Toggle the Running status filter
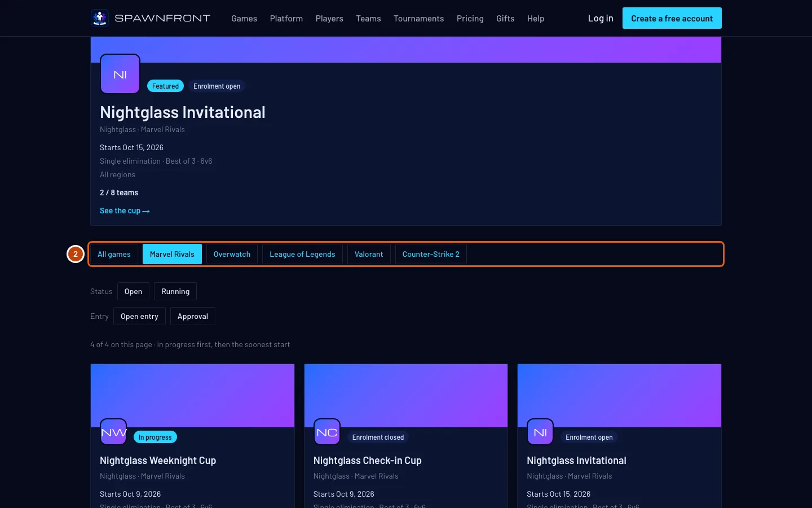This screenshot has height=508, width=812. 175,291
